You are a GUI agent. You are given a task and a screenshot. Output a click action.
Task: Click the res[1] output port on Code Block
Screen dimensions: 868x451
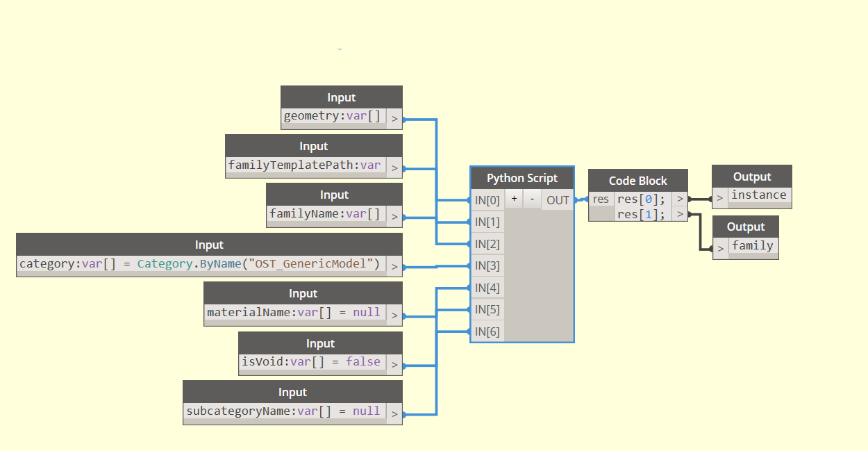[x=679, y=215]
